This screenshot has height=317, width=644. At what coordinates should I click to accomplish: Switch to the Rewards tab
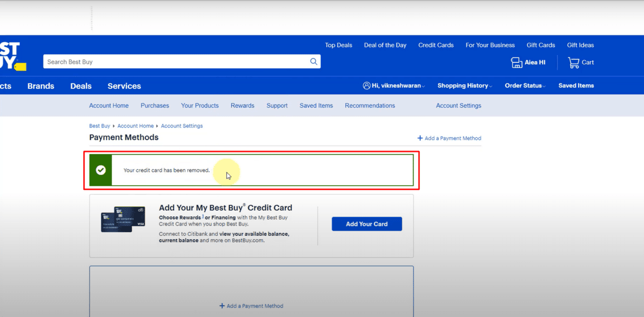[243, 106]
